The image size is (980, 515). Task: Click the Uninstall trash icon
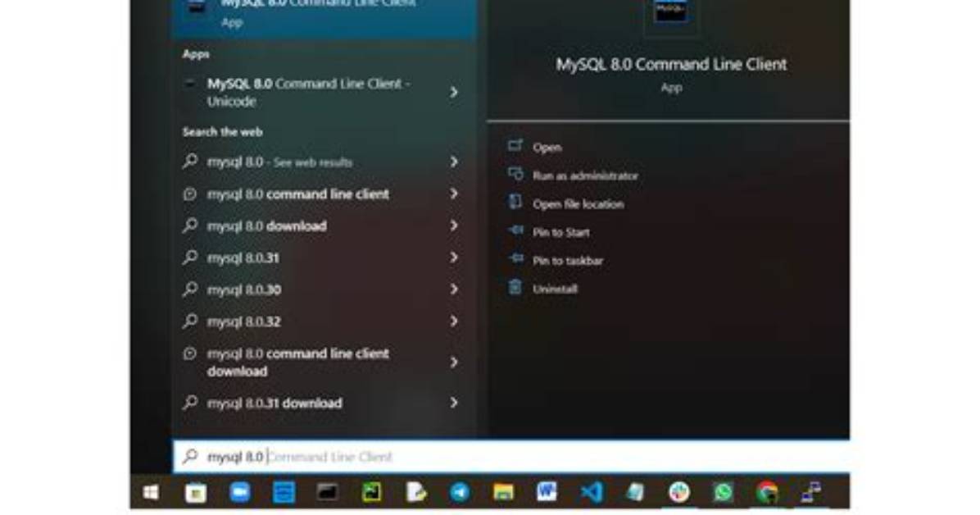point(515,286)
